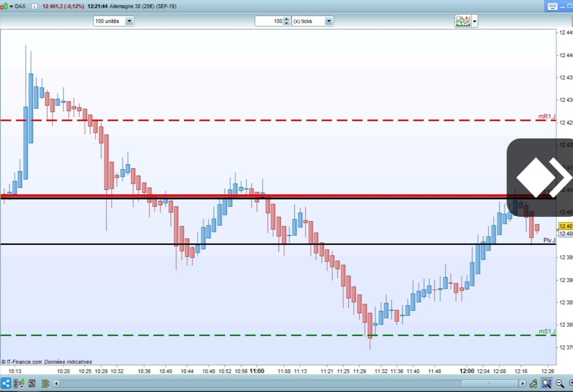Click the dropdown arrow left of DAX
573x392 pixels.
tap(11, 7)
